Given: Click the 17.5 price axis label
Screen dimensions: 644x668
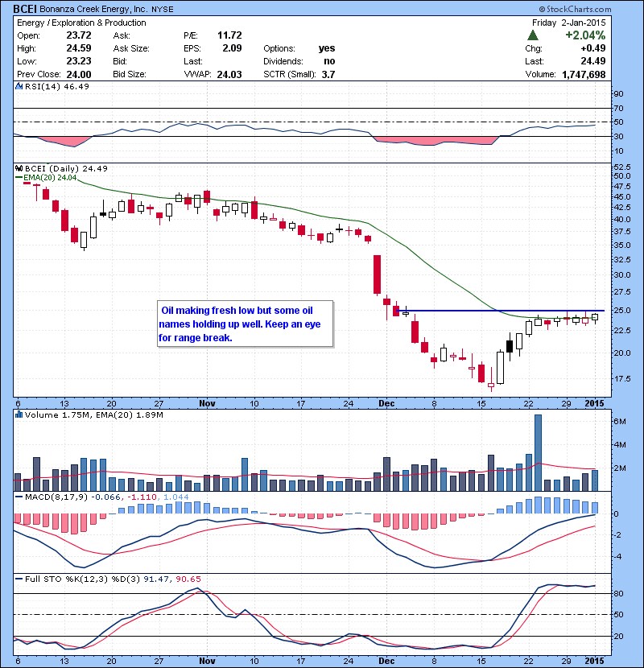Looking at the screenshot, I should tap(622, 378).
